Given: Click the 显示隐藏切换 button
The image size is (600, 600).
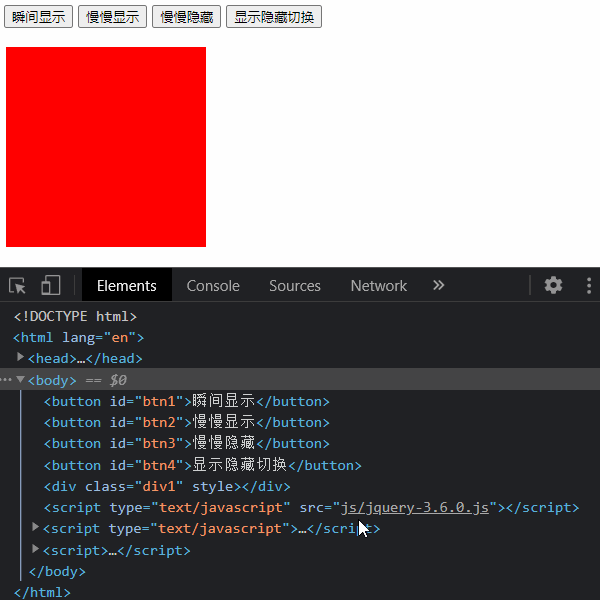Looking at the screenshot, I should point(274,17).
